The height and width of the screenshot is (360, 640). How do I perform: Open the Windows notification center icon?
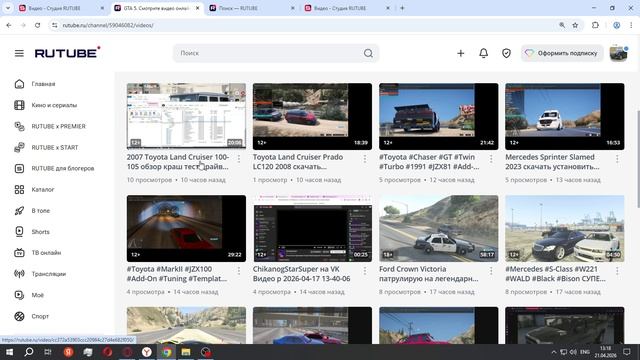[627, 352]
